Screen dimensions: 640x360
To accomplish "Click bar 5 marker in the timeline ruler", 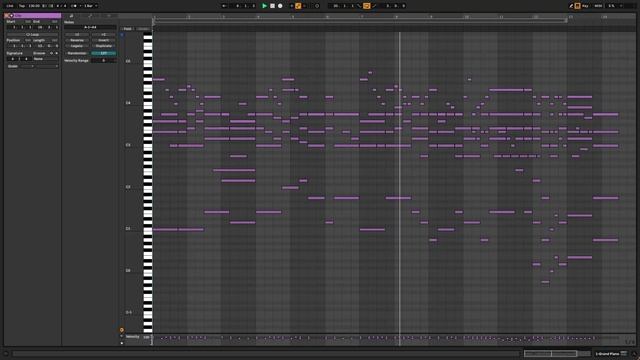I will 293,17.
